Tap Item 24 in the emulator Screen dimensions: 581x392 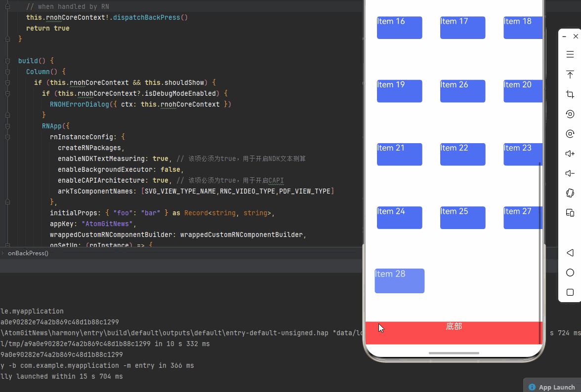tap(399, 218)
